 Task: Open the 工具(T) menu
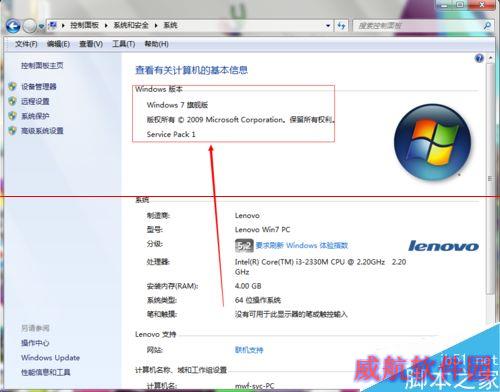(124, 44)
